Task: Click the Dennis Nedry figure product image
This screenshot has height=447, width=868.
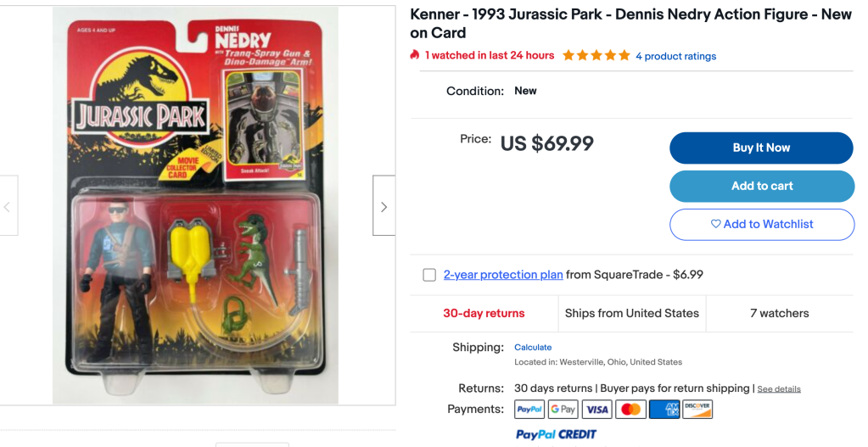Action: pos(195,205)
